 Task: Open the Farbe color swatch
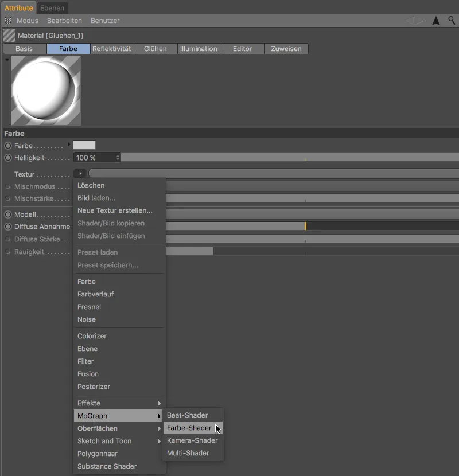coord(84,145)
